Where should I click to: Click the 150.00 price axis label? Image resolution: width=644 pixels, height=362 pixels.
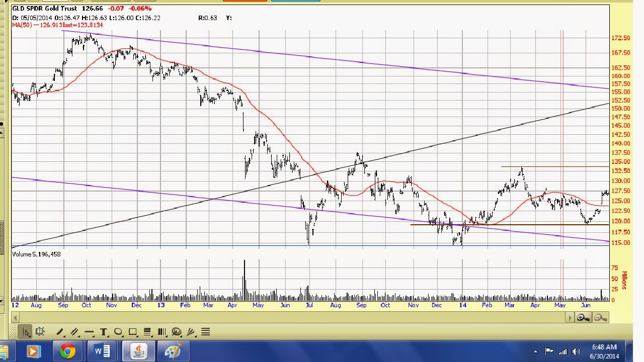pyautogui.click(x=620, y=108)
